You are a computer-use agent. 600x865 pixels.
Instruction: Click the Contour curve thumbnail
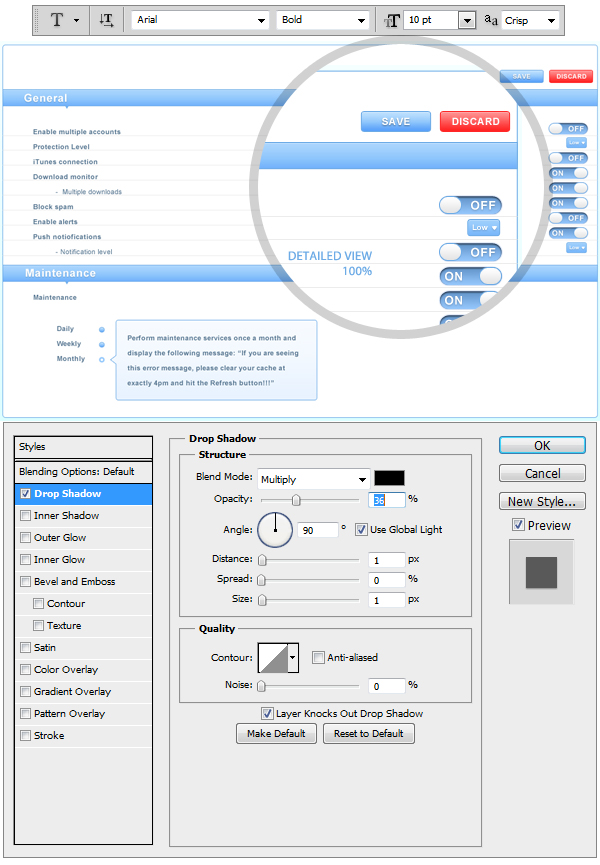coord(272,657)
